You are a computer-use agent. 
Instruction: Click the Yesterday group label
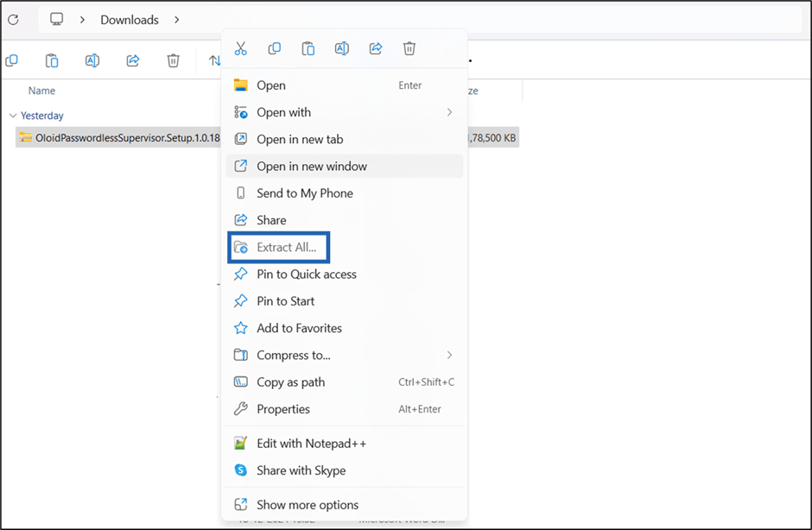pos(42,116)
